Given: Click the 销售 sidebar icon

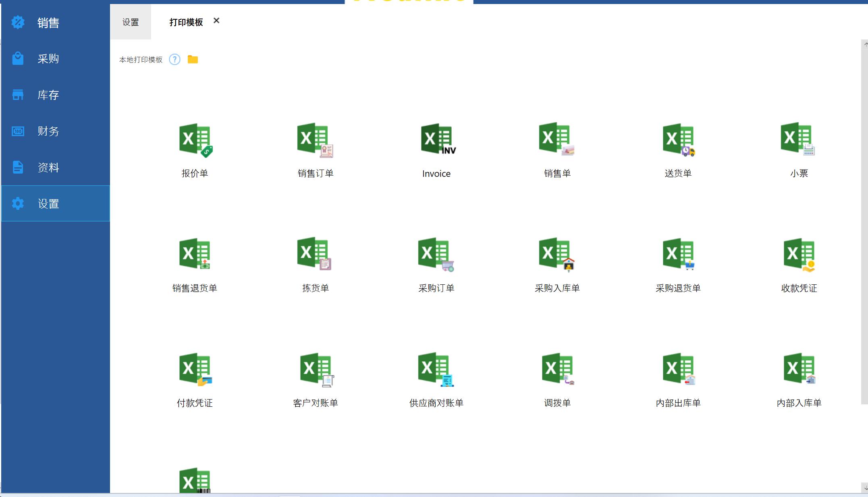Looking at the screenshot, I should point(18,22).
